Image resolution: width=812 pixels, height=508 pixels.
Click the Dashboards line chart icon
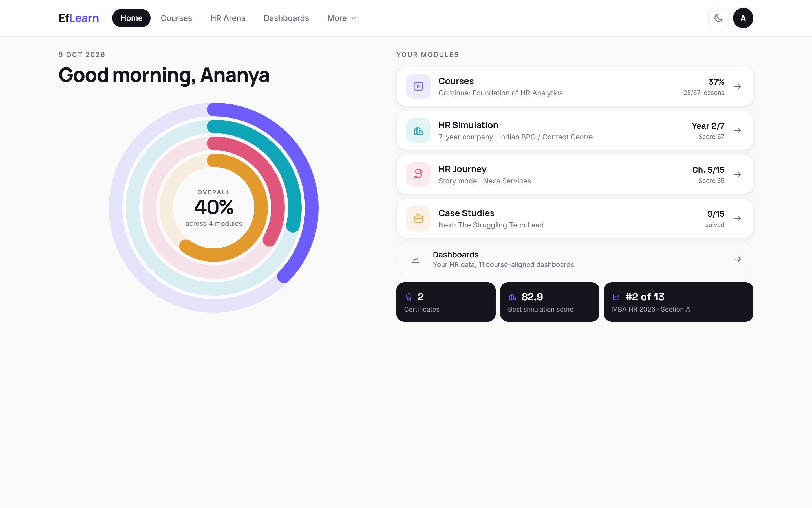point(415,259)
